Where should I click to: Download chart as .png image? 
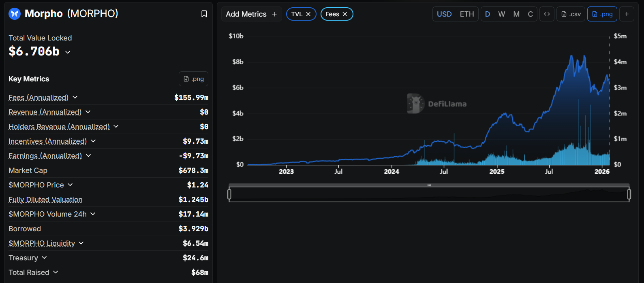point(602,14)
